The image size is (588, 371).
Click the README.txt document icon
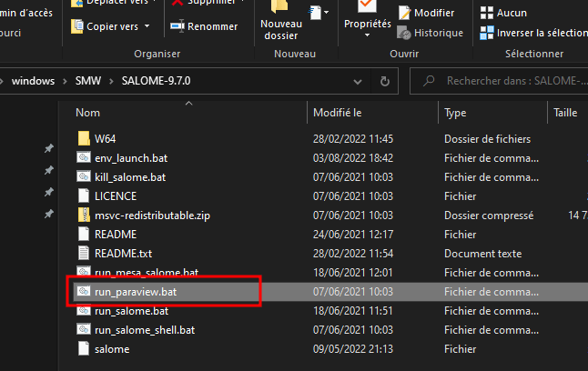84,253
